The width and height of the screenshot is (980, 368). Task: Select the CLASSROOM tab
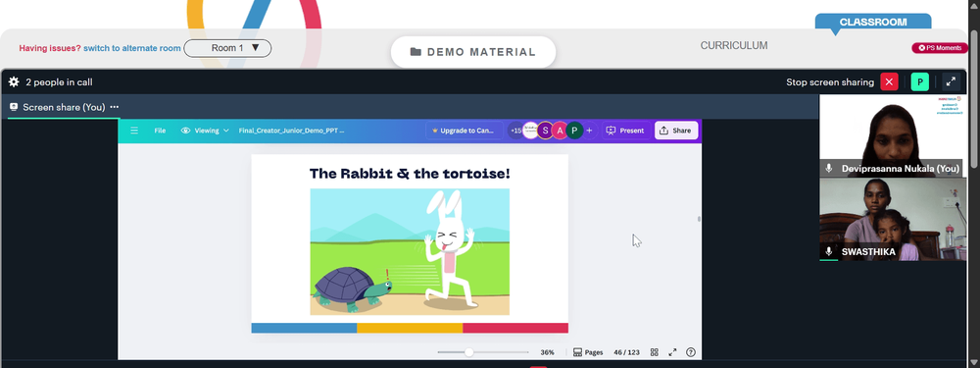click(873, 22)
